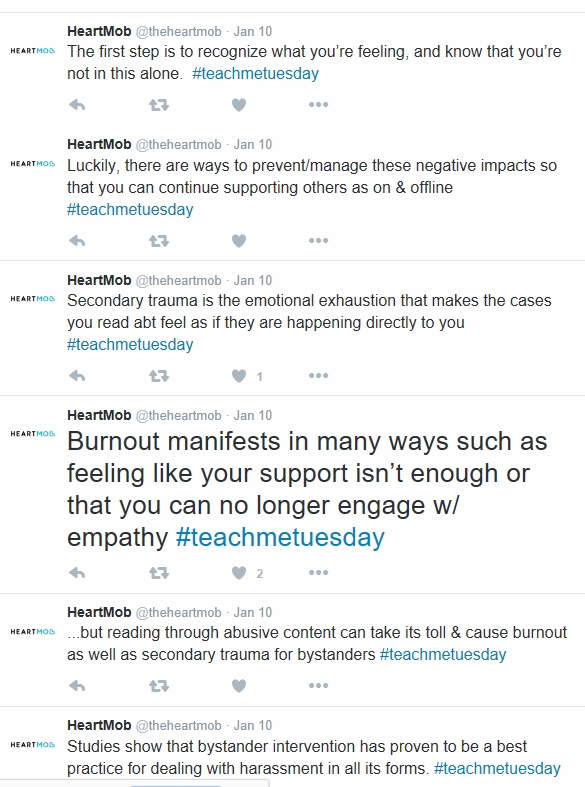Like the 'Secondary trauma' tweet with 1 like

(x=239, y=376)
